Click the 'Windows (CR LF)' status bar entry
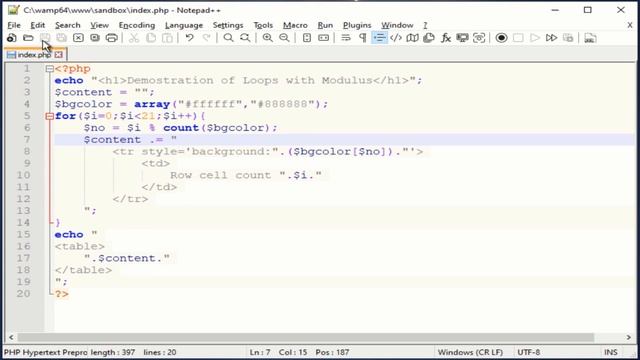This screenshot has height=360, width=640. 470,352
